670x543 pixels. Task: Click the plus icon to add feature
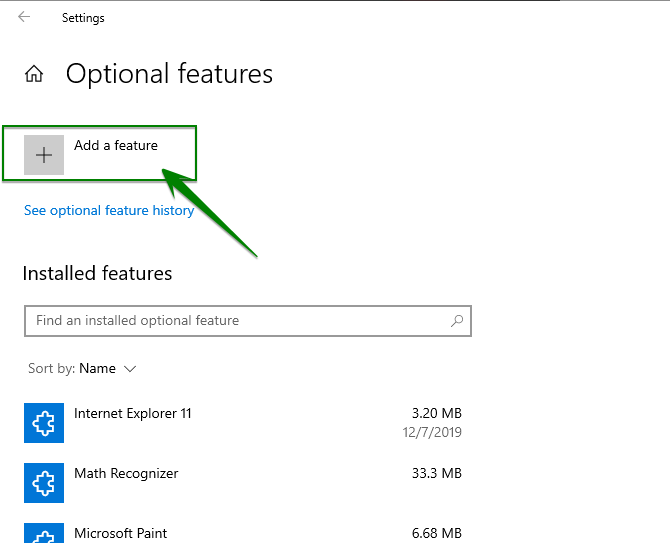[44, 155]
